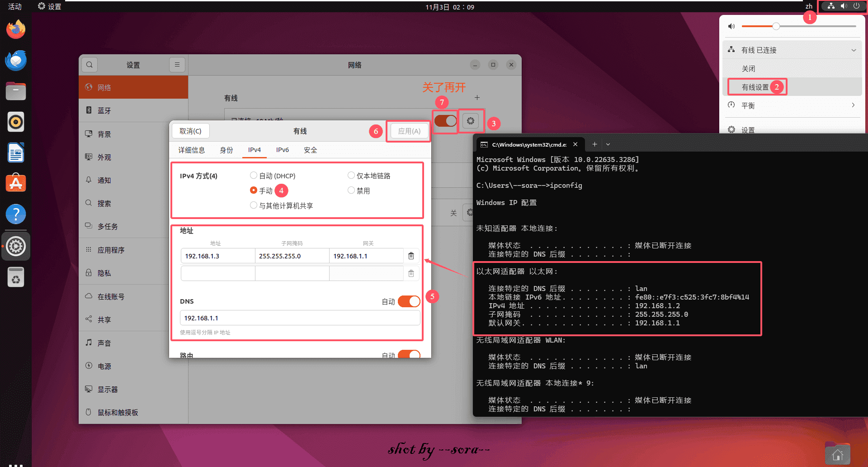Open wired connection gear settings

pos(471,121)
